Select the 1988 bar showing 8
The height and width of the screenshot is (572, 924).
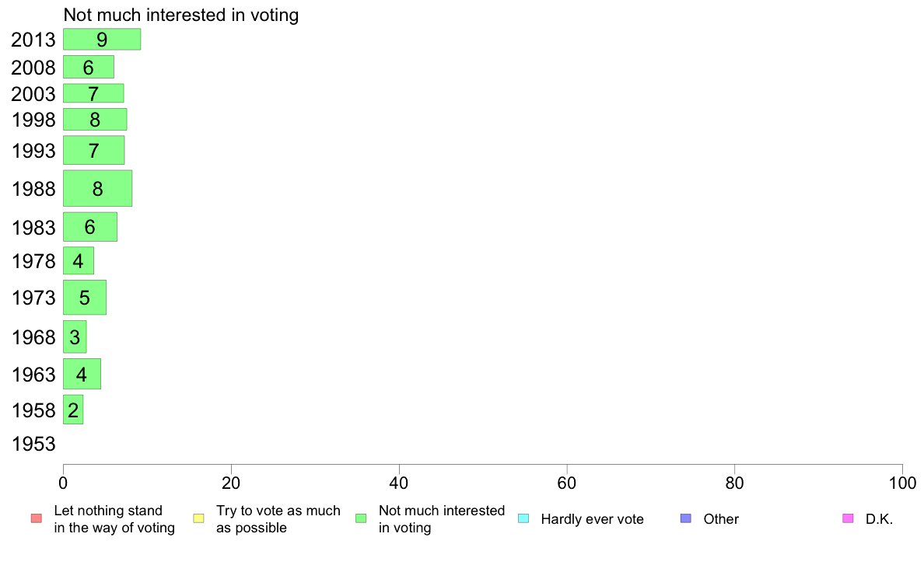pyautogui.click(x=98, y=189)
